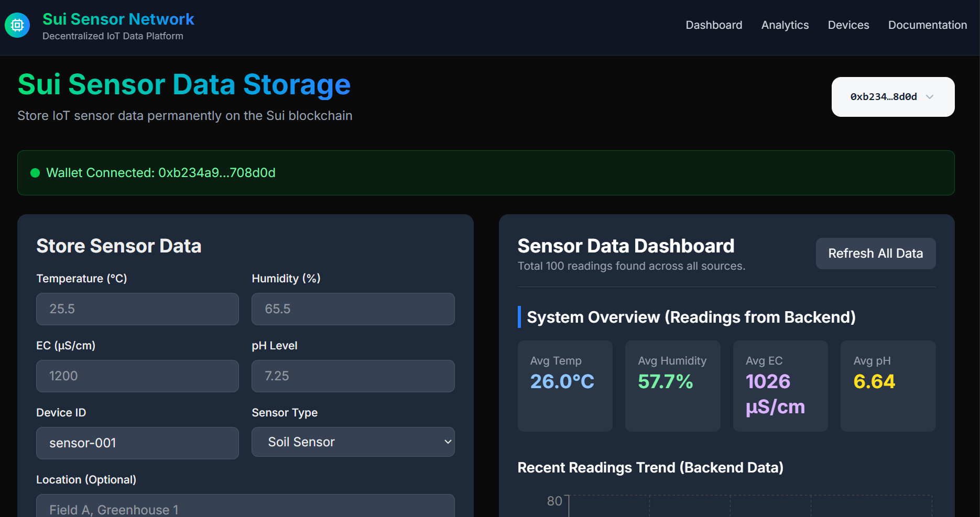This screenshot has height=517, width=980.
Task: Open the Documentation page
Action: point(927,25)
